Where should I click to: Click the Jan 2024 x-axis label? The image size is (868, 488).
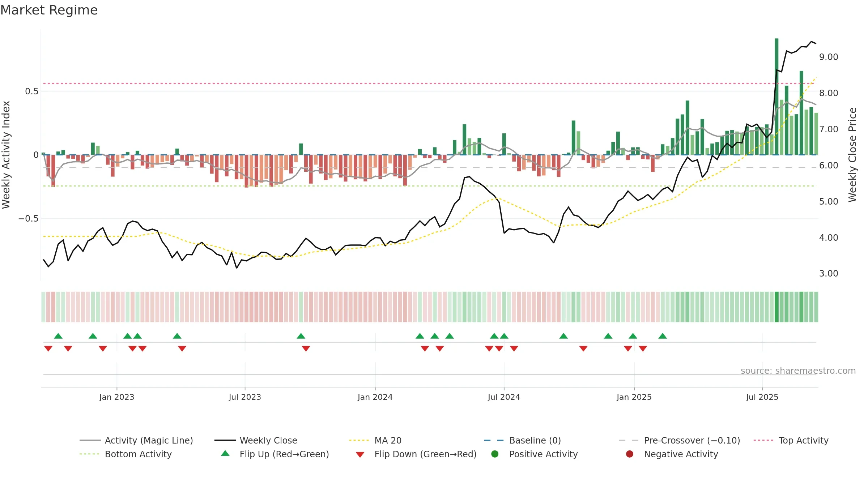tap(375, 397)
